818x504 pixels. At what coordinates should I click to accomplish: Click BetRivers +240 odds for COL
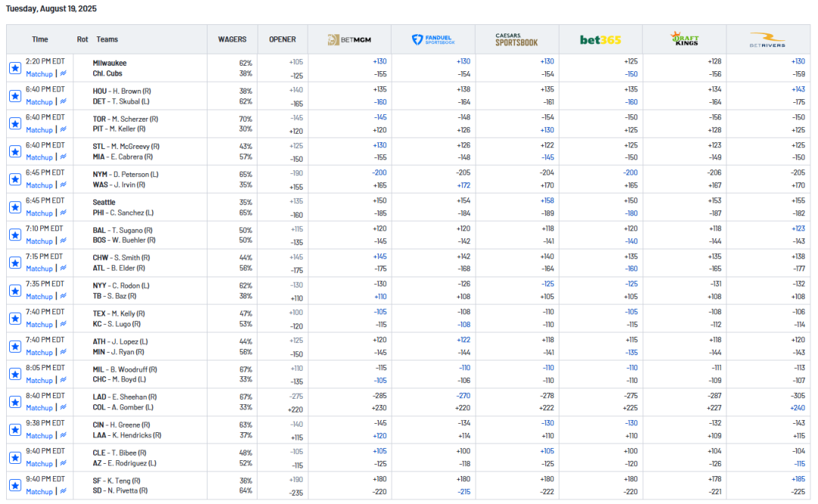click(798, 408)
